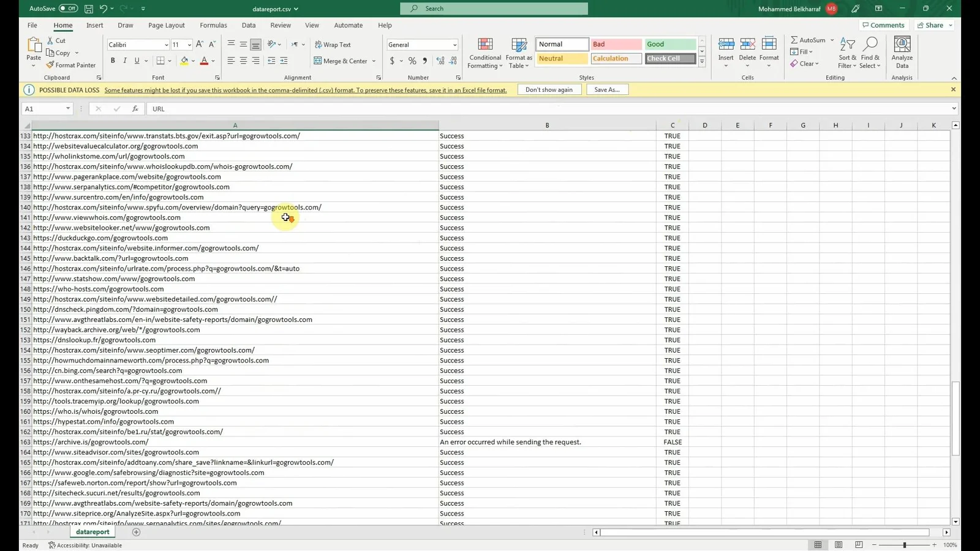This screenshot has width=980, height=551.
Task: Apply the yellow fill color
Action: 184,61
